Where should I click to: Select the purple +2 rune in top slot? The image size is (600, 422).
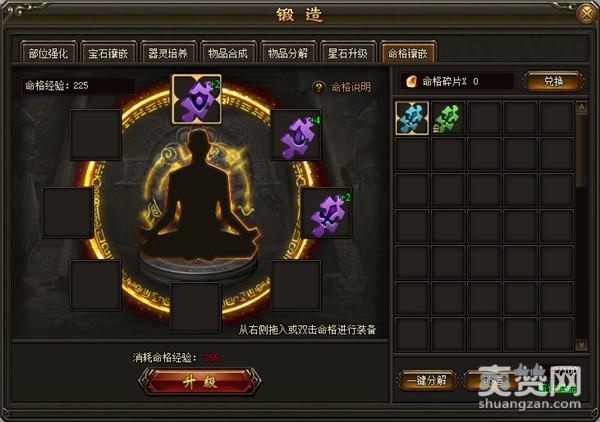click(x=197, y=99)
